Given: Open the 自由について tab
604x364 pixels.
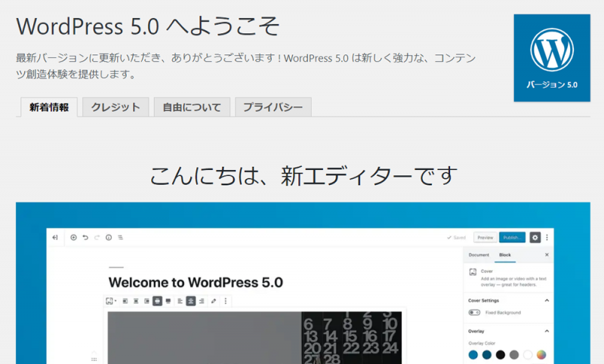Looking at the screenshot, I should point(192,107).
